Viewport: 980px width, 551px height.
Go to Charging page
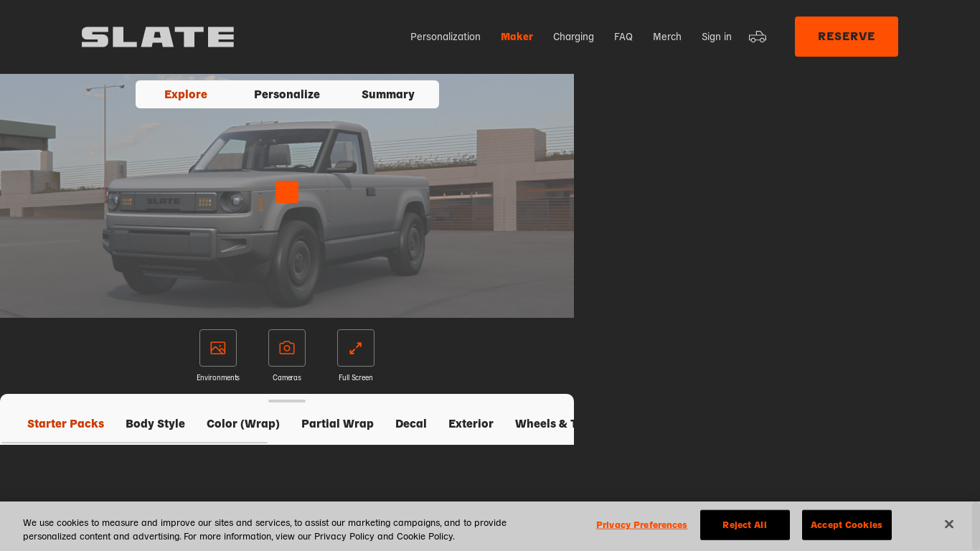tap(573, 37)
